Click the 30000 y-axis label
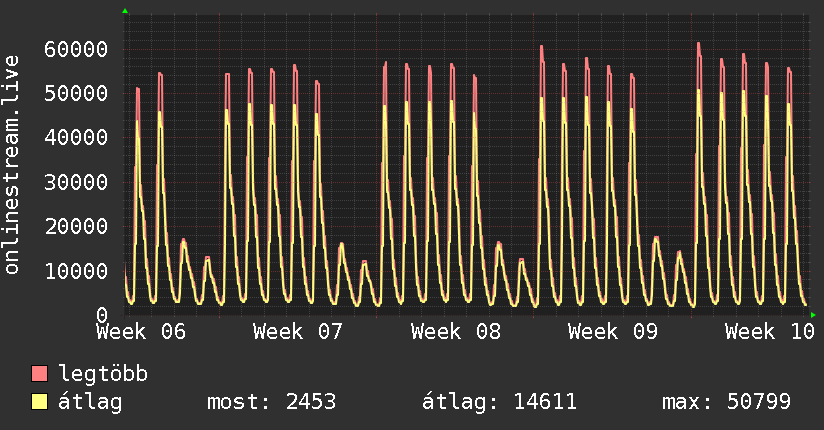 76,182
